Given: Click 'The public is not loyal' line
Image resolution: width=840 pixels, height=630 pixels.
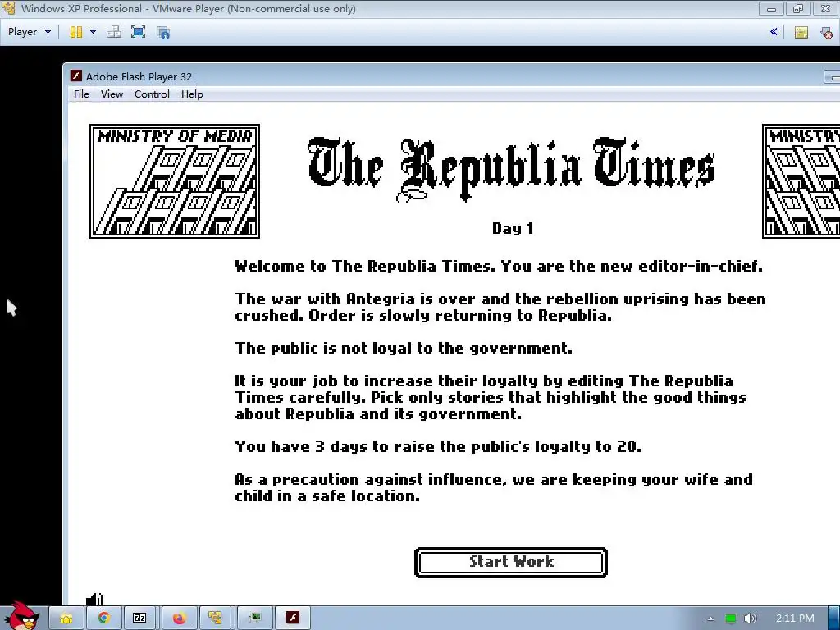Looking at the screenshot, I should (404, 348).
